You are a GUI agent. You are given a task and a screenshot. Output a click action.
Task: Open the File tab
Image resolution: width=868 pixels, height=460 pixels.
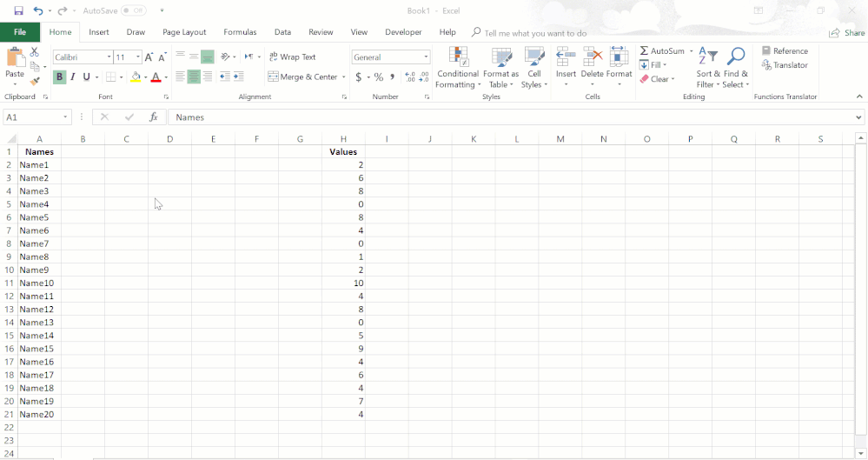click(20, 32)
